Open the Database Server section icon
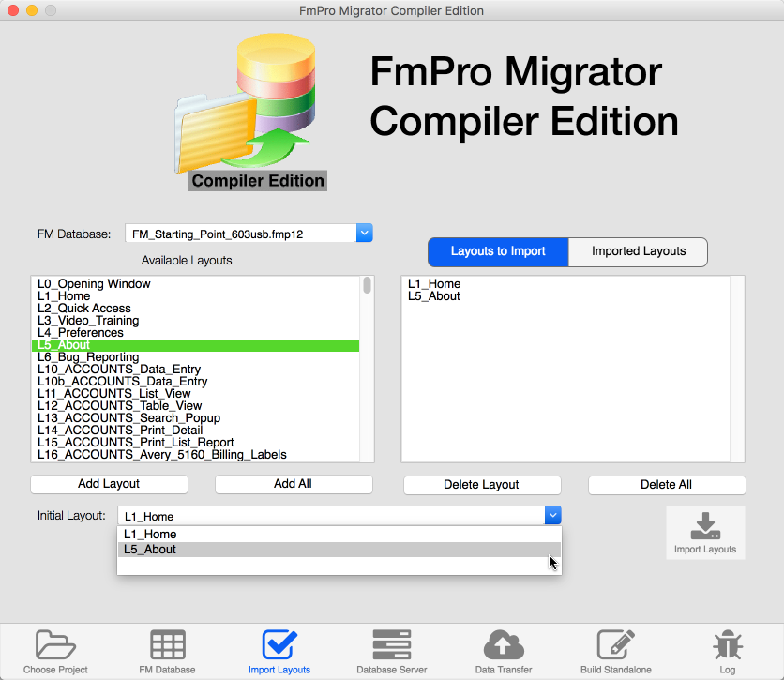784x680 pixels. (x=391, y=645)
